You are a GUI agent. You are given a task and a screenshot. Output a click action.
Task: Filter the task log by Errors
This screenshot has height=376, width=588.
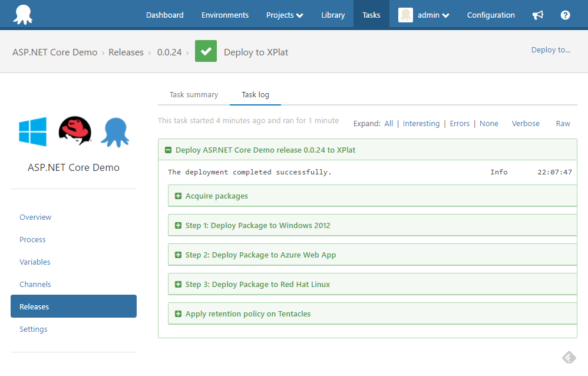[459, 123]
